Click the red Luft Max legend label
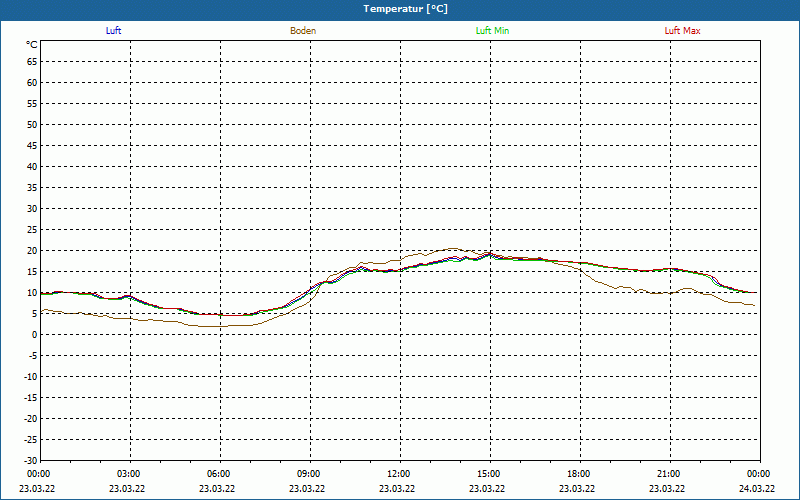This screenshot has width=800, height=500. click(x=682, y=31)
